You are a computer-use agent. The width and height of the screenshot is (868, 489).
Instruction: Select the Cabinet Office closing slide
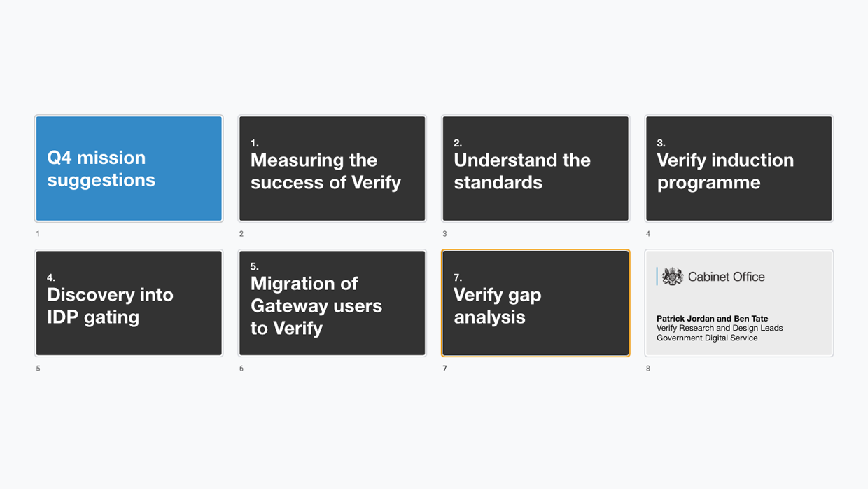[x=738, y=303]
